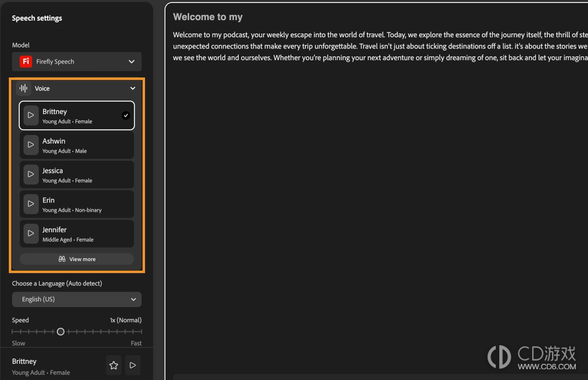Favorite Brittney with the star icon
588x380 pixels.
pos(114,365)
